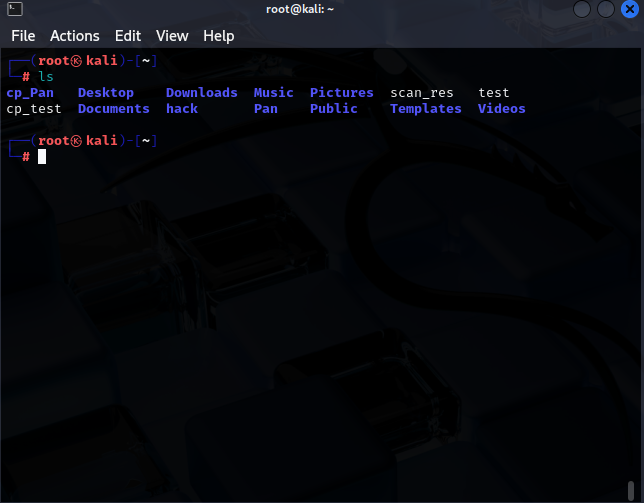Click the hack directory name

[182, 109]
